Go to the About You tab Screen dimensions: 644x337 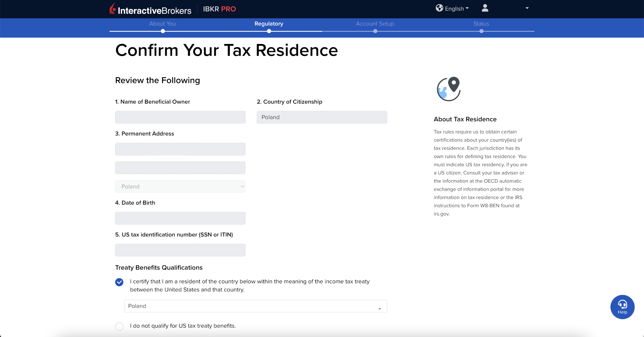tap(163, 23)
